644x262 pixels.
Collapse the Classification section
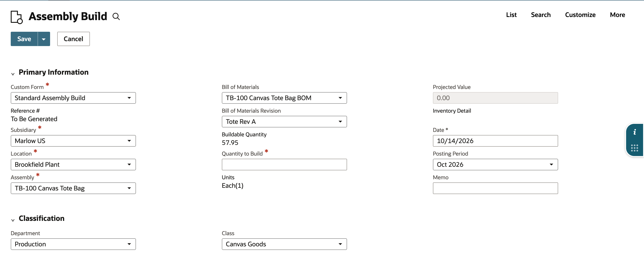click(x=13, y=220)
